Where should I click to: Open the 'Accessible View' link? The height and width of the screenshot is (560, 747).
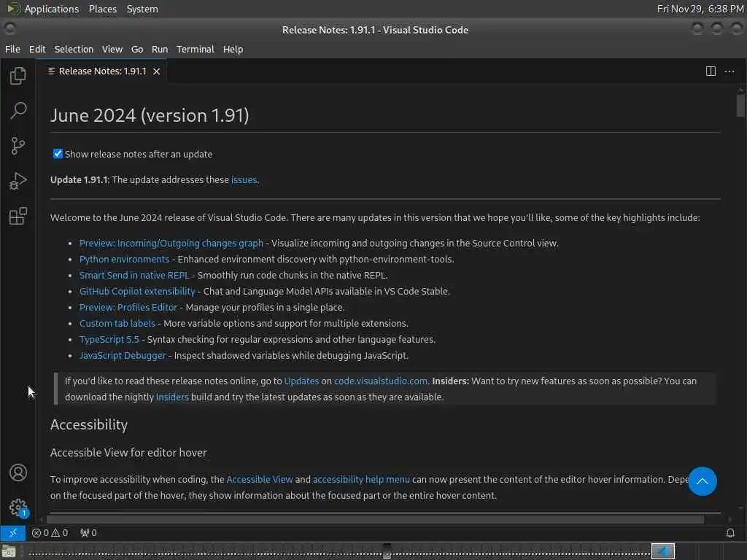coord(260,480)
